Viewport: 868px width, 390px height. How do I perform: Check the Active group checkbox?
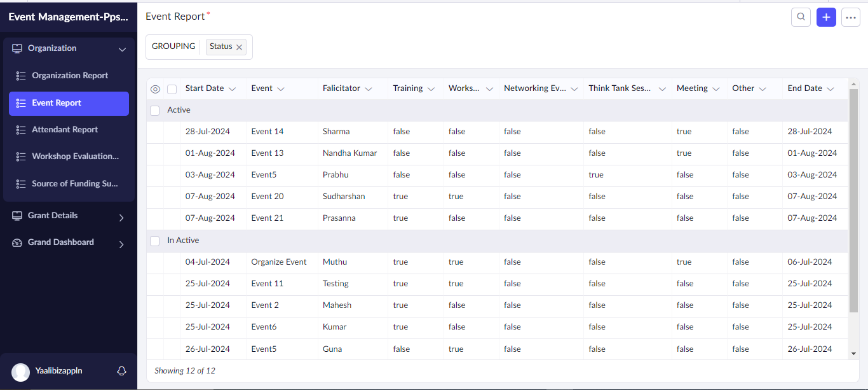point(155,111)
